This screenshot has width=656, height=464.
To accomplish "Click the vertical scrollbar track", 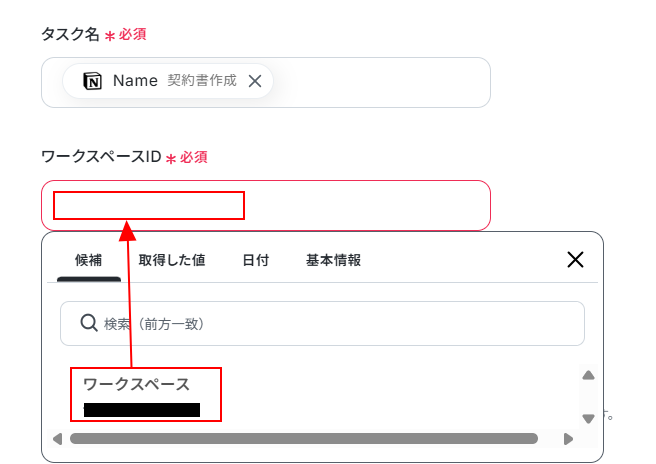I will (x=588, y=396).
